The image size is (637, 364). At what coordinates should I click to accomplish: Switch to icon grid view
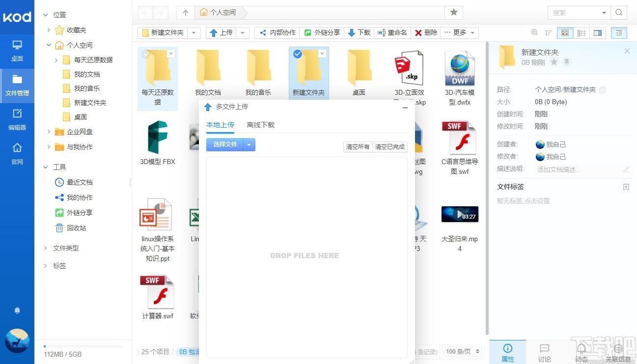[x=565, y=33]
